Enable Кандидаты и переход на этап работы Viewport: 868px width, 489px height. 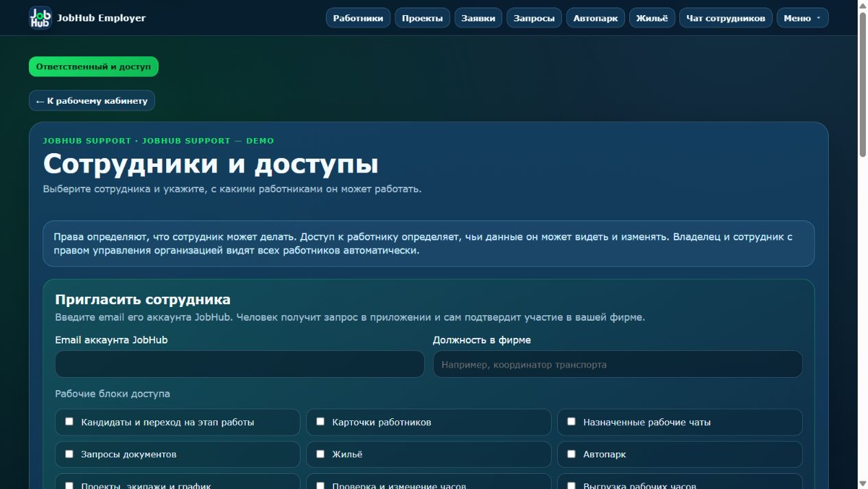[69, 422]
